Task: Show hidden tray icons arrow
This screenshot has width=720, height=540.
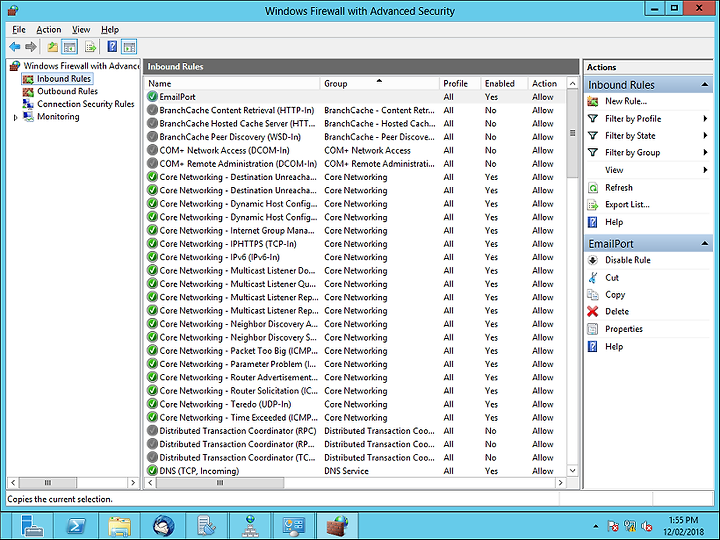Action: (x=596, y=526)
